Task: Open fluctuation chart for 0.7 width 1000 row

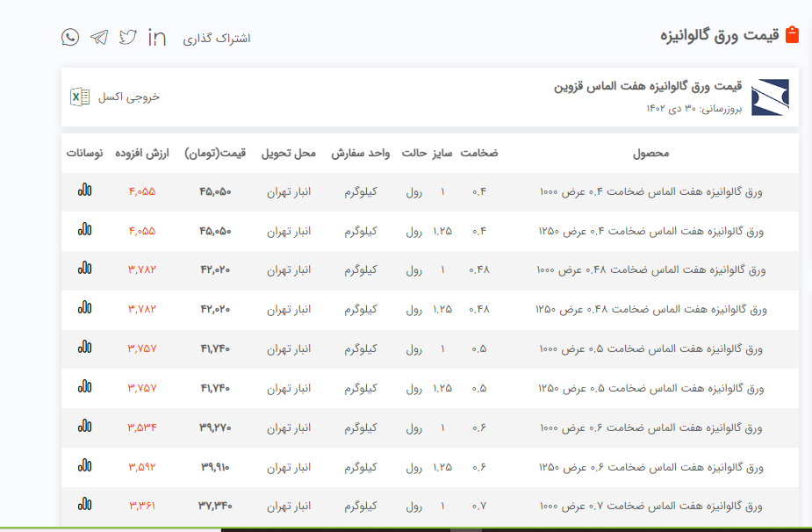Action: [x=84, y=505]
